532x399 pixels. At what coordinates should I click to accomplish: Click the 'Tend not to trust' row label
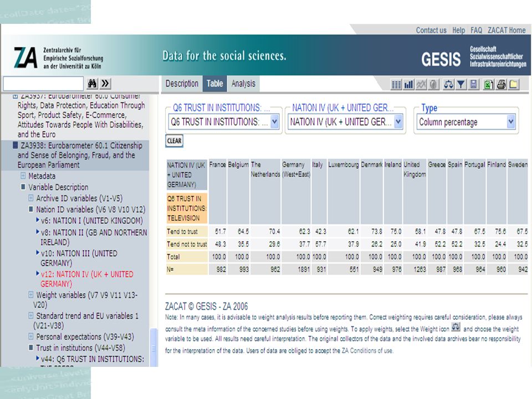point(187,244)
